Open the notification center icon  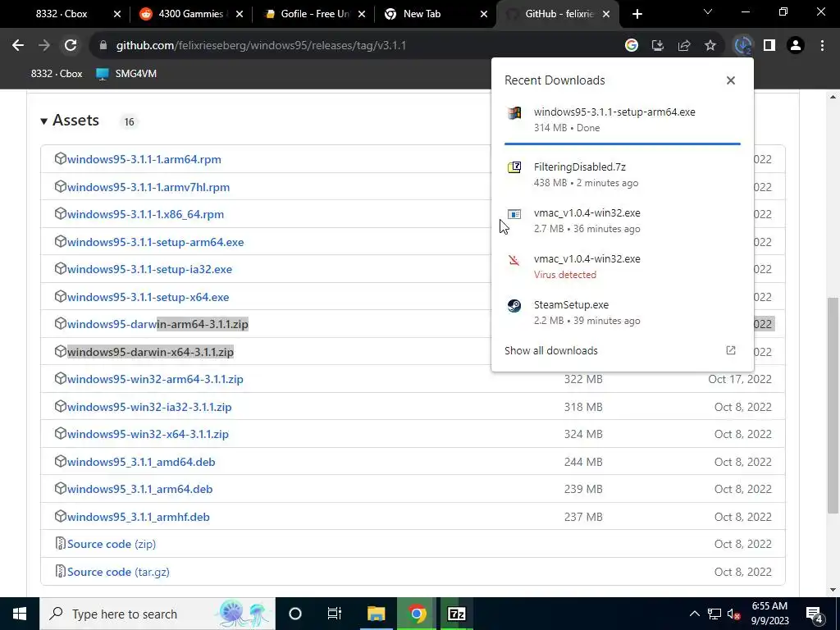(x=815, y=614)
